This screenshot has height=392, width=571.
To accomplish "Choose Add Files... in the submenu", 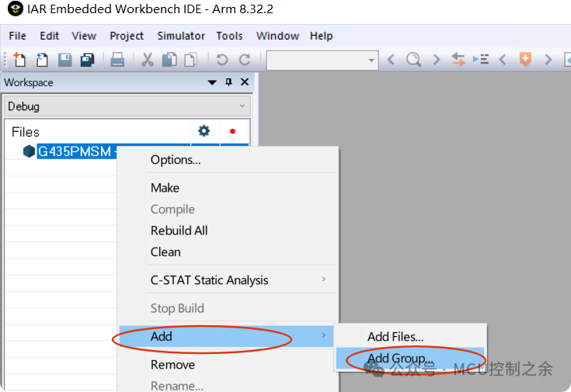I will tap(410, 337).
